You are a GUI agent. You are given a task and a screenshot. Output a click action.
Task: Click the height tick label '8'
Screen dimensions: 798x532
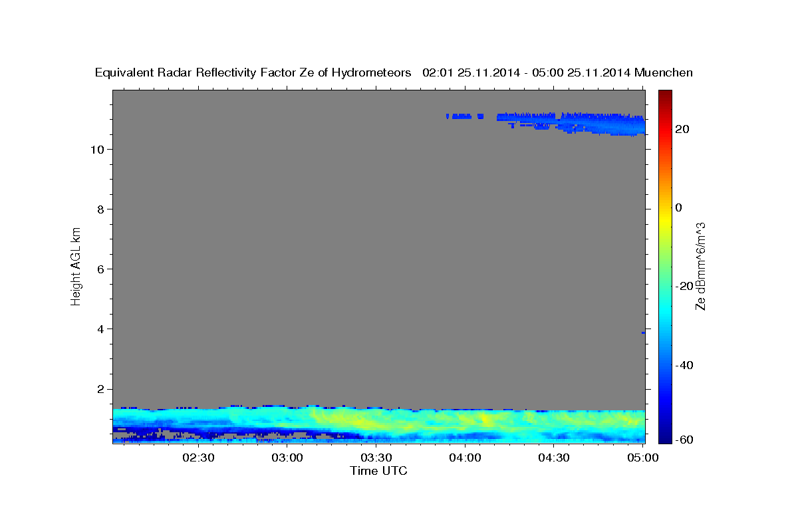click(x=102, y=209)
